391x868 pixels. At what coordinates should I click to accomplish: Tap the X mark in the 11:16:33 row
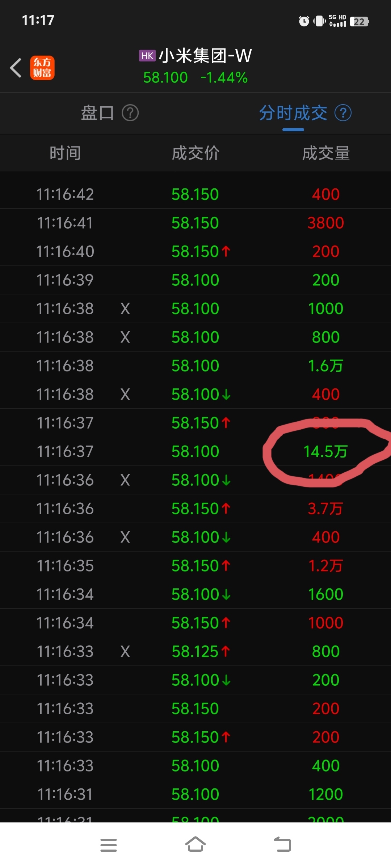(125, 651)
